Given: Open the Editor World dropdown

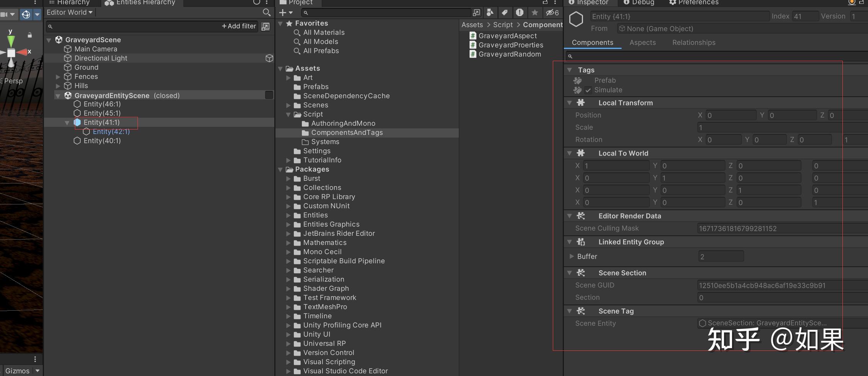Looking at the screenshot, I should (x=69, y=12).
